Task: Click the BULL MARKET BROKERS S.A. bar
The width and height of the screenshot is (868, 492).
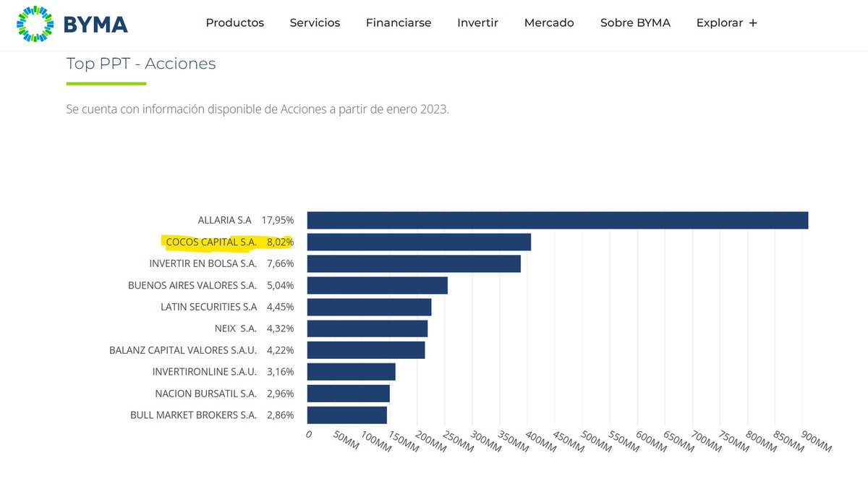Action: 347,415
